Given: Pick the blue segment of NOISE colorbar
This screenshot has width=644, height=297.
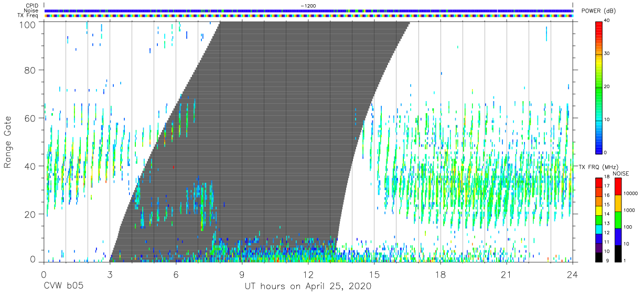Looking at the screenshot, I should tap(618, 236).
